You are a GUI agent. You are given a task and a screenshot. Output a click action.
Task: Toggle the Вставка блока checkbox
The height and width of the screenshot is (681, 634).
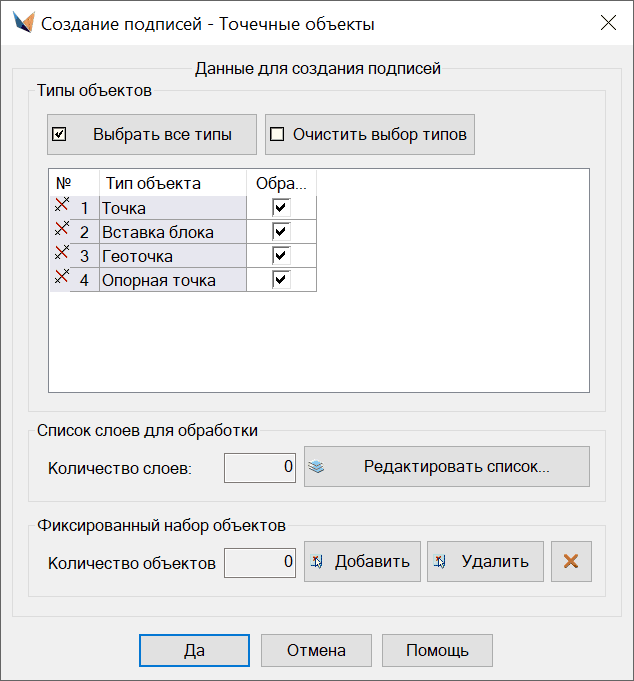click(x=281, y=231)
